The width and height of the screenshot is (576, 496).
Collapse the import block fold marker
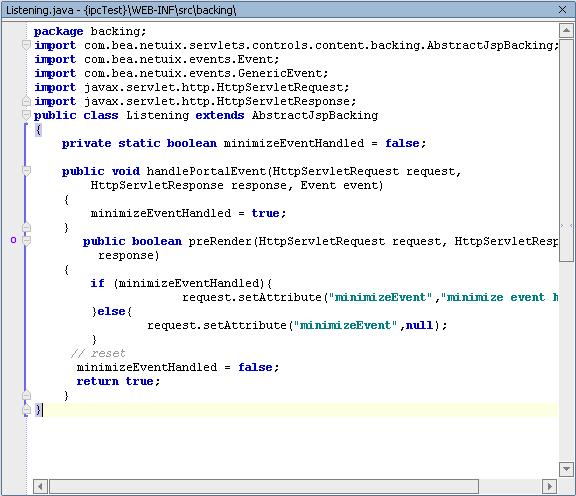[x=26, y=45]
